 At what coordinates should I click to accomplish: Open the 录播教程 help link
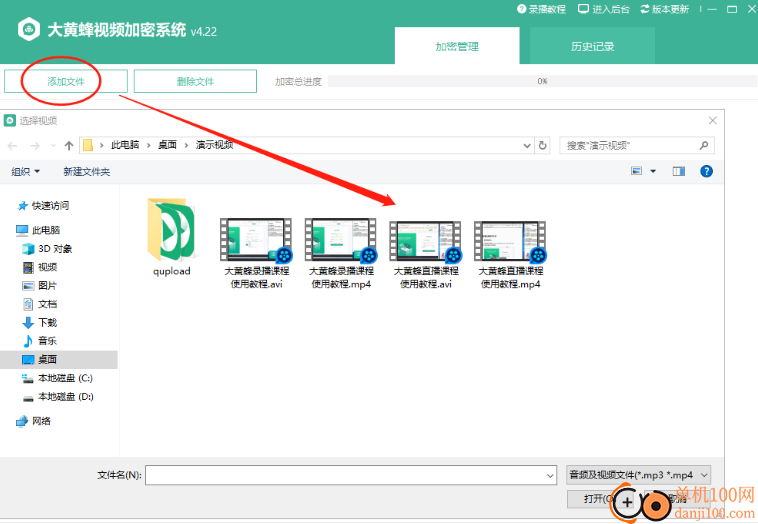tap(541, 9)
